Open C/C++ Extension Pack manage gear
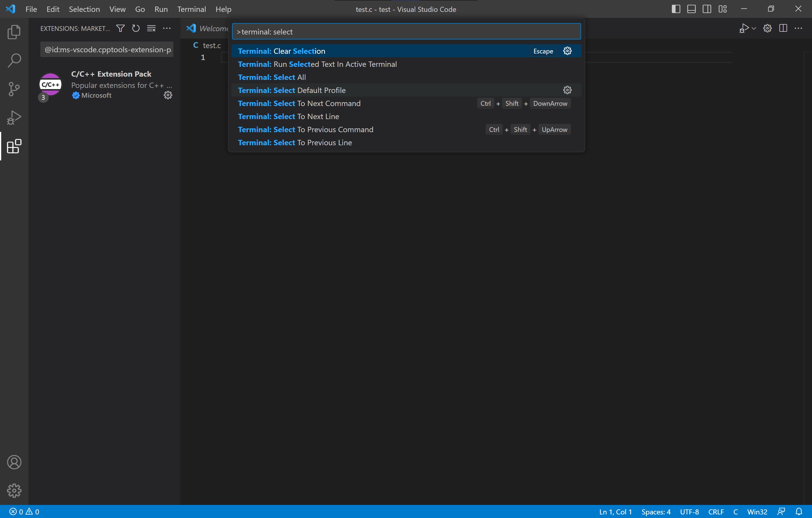This screenshot has width=812, height=518. pyautogui.click(x=168, y=95)
